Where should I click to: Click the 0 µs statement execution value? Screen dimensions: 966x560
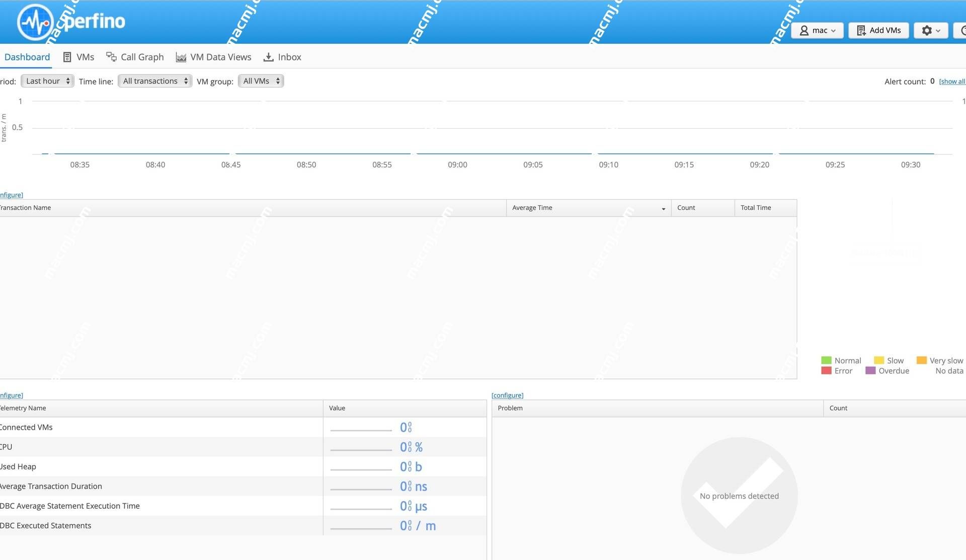(x=414, y=506)
